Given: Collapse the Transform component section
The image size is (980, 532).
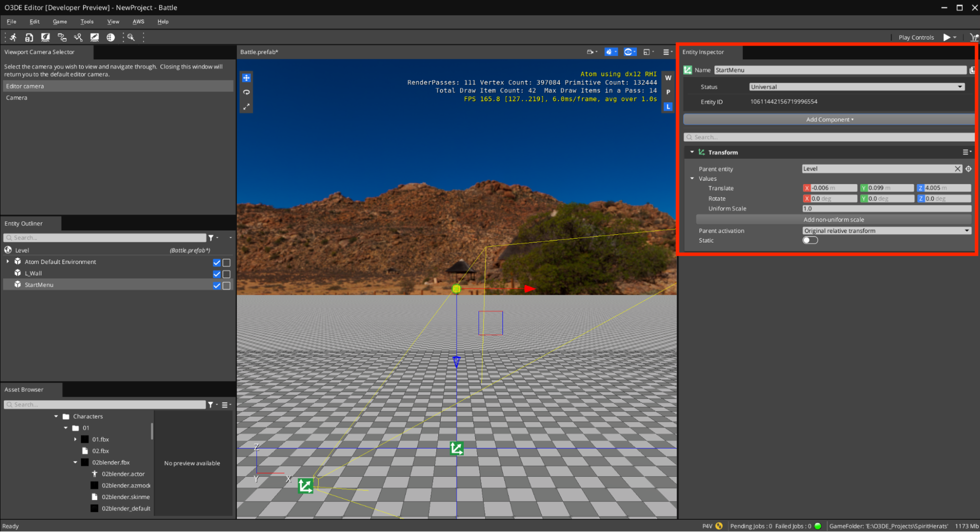Looking at the screenshot, I should (x=692, y=152).
